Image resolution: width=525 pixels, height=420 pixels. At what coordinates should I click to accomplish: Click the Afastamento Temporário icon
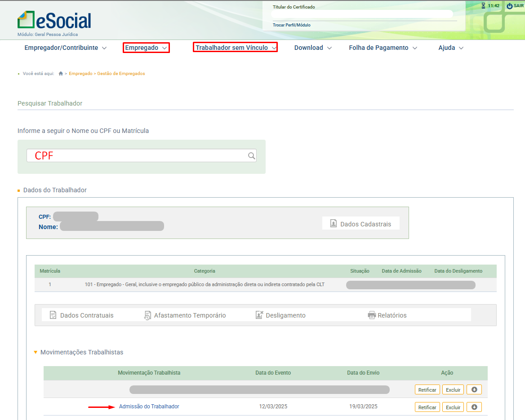pos(147,315)
